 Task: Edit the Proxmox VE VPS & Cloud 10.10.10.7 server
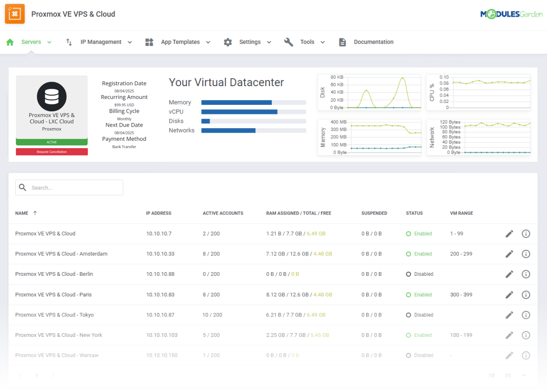509,234
